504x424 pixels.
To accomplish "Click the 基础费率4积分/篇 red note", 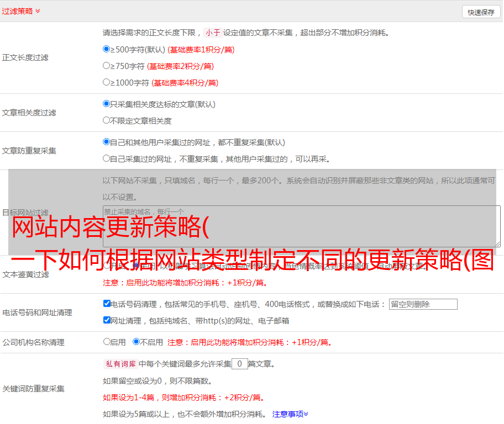I will pyautogui.click(x=185, y=83).
